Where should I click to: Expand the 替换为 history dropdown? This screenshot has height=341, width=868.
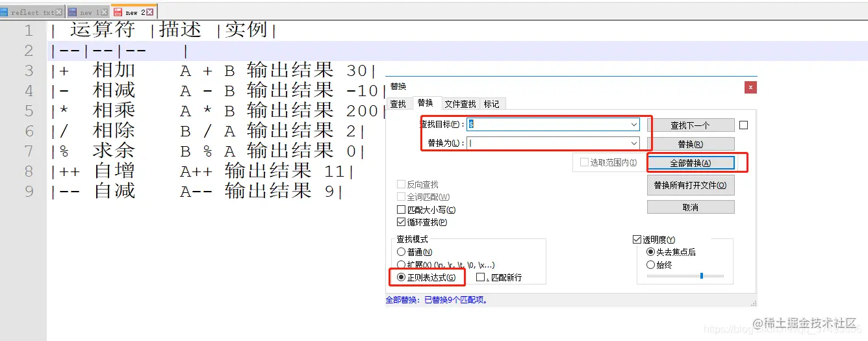[633, 143]
